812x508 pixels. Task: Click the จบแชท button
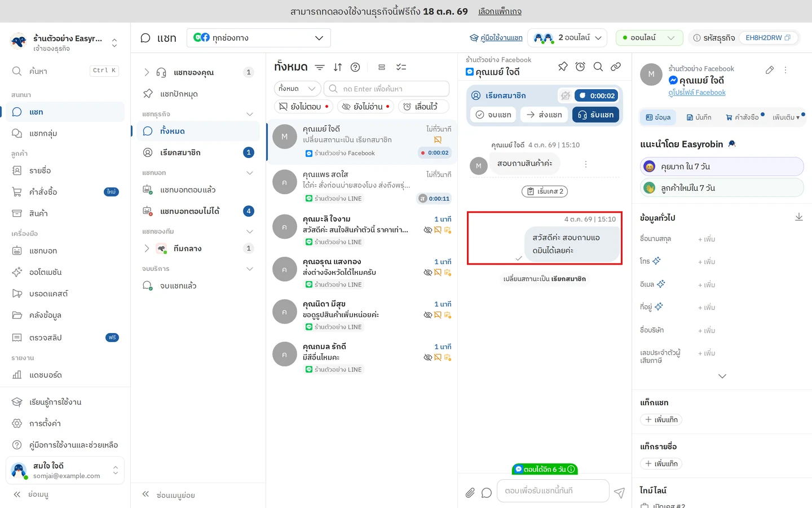493,115
